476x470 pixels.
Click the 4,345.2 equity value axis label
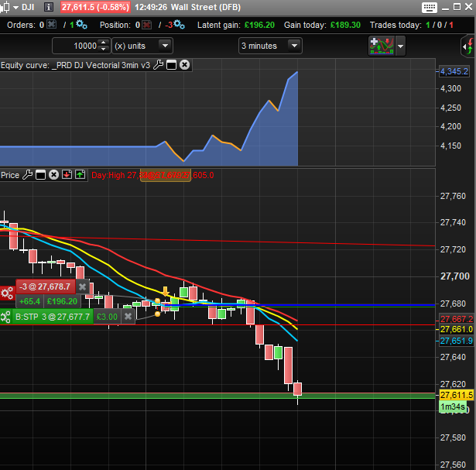coord(454,72)
